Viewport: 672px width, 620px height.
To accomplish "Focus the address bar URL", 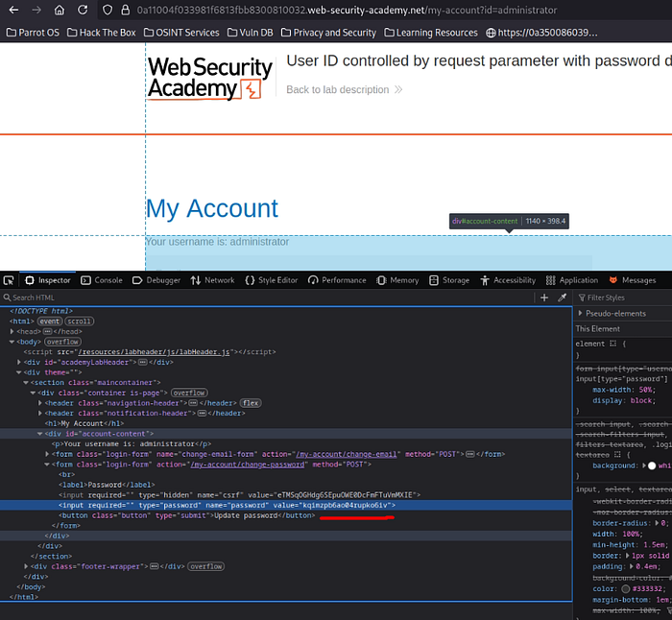I will point(347,10).
